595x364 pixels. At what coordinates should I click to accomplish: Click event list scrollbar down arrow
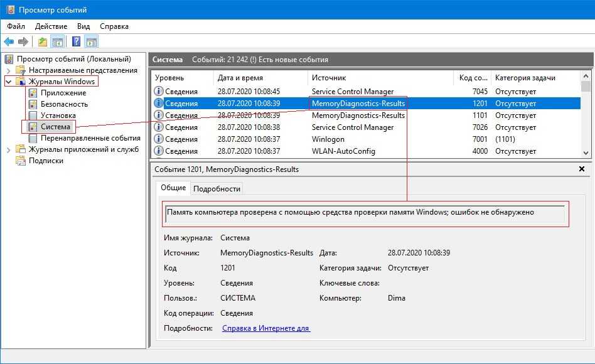[586, 153]
